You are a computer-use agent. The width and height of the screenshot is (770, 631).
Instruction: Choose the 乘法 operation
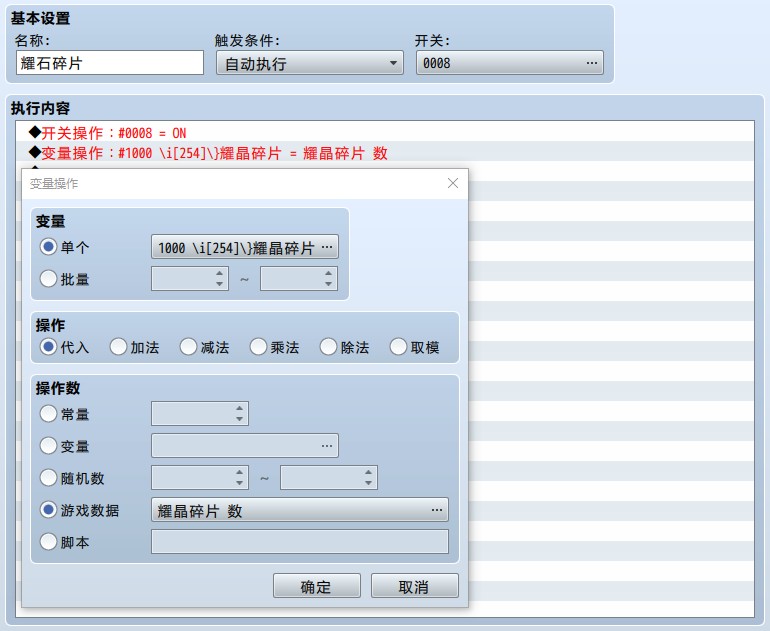[258, 347]
